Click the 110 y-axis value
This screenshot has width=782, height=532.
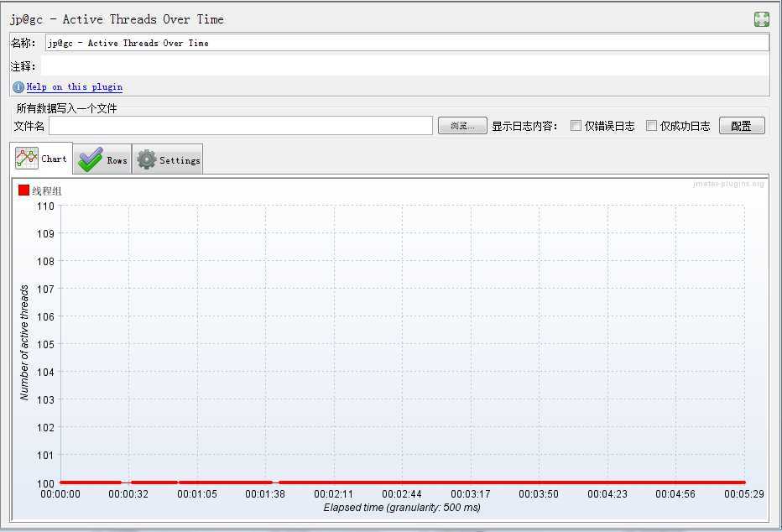pos(45,206)
